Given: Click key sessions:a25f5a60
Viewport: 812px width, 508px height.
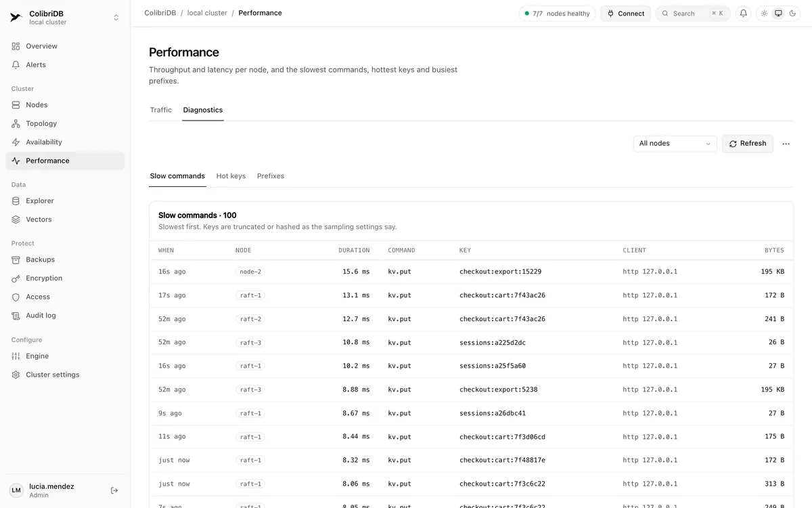Looking at the screenshot, I should point(493,366).
